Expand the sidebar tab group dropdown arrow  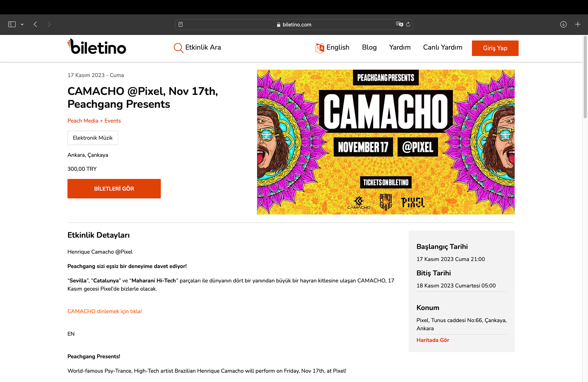click(22, 25)
